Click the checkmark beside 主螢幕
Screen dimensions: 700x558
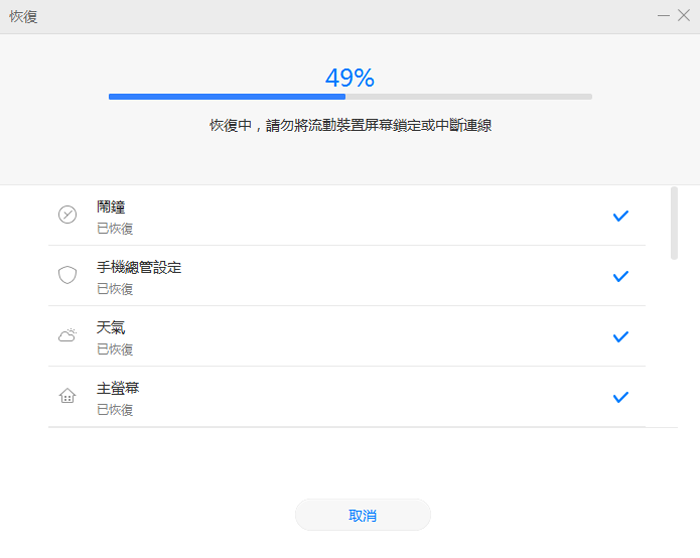tap(621, 397)
